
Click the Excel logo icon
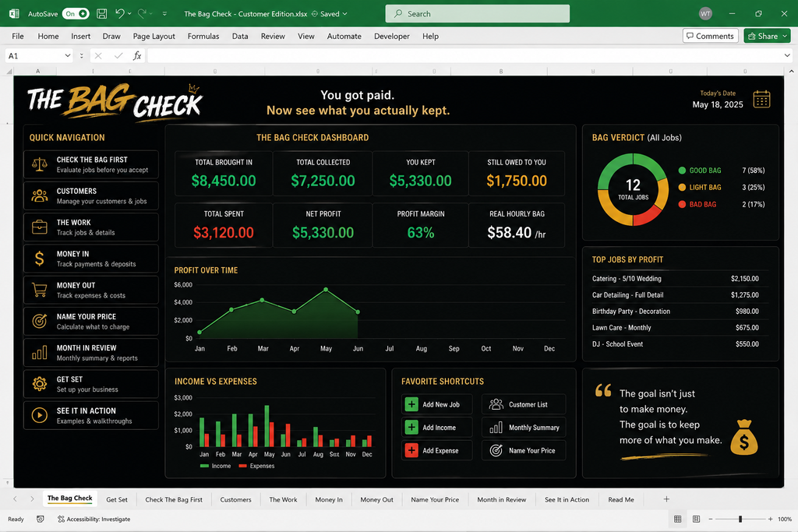pyautogui.click(x=14, y=14)
